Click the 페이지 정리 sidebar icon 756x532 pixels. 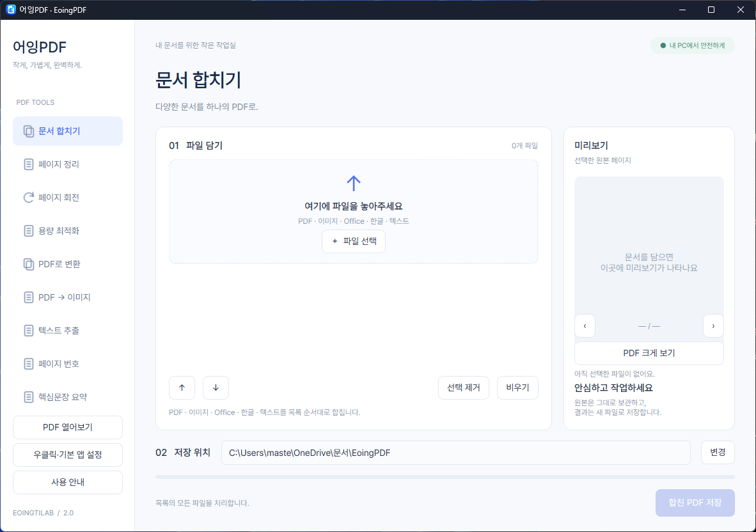(x=28, y=164)
